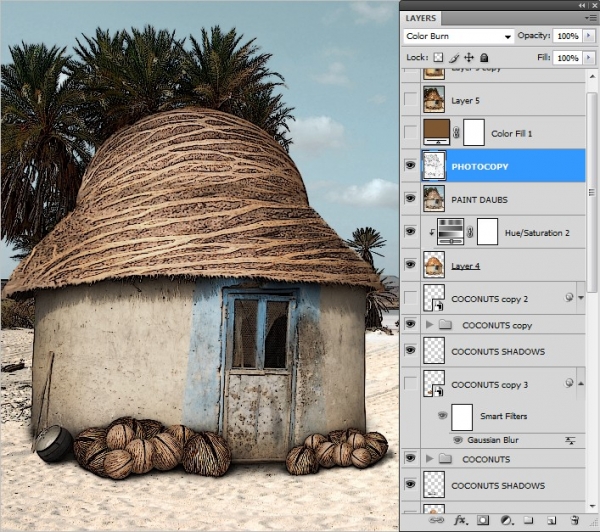600x532 pixels.
Task: Click smart filter indicator on COCONUTS copy 3
Action: [569, 383]
